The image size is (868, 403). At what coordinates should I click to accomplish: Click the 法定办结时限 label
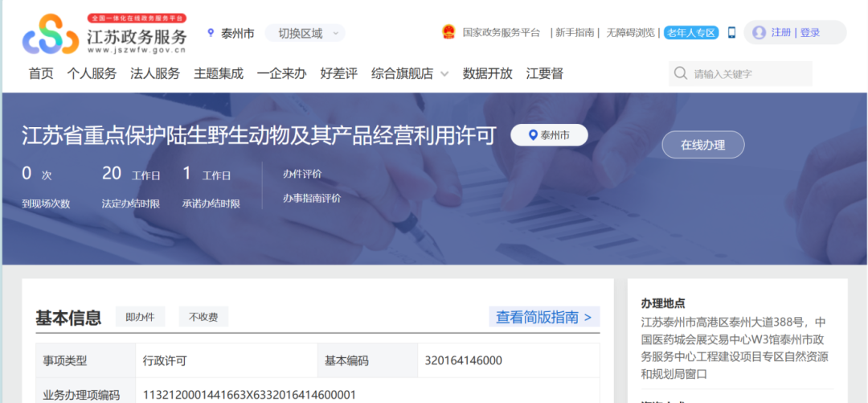(x=131, y=204)
